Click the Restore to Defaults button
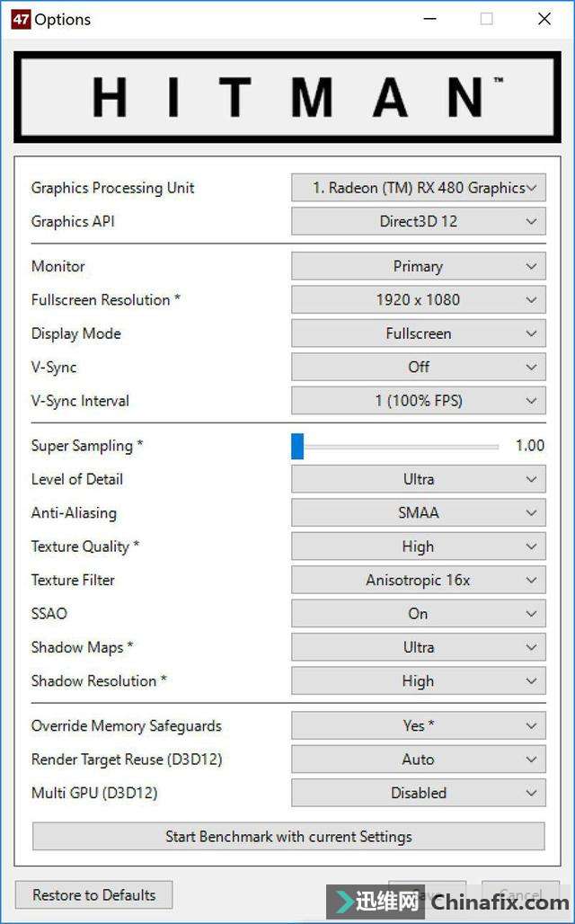Screen dimensions: 575x924 coord(94,894)
